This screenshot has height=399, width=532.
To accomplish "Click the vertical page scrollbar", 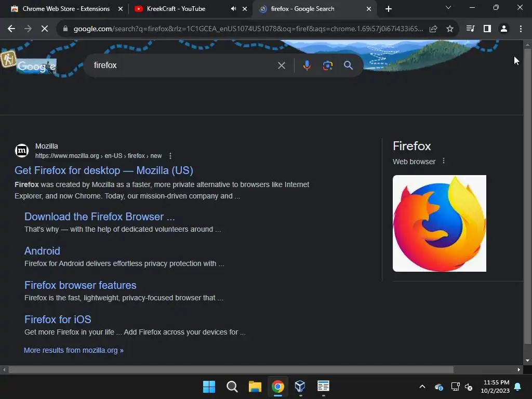I will (527, 196).
